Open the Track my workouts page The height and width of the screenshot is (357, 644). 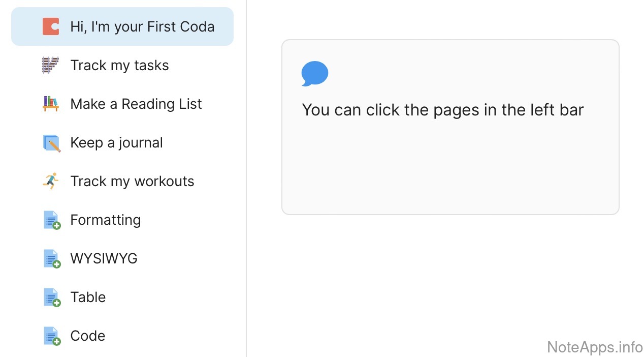pyautogui.click(x=132, y=181)
